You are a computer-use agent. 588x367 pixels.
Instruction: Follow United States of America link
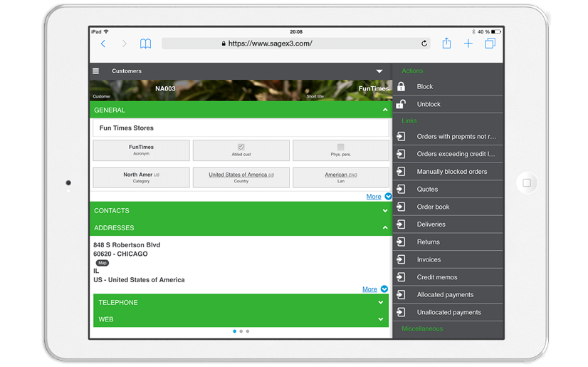[x=241, y=175]
